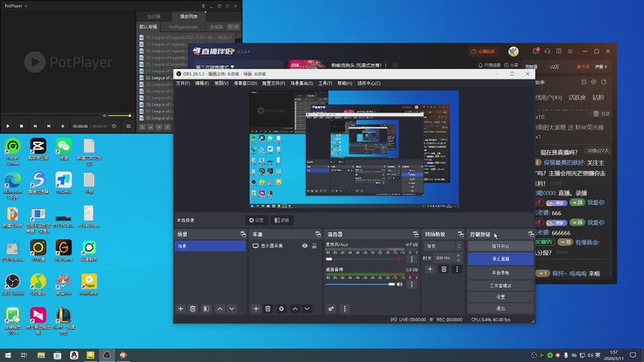Open 第三方推流模式 dropdown in 直播伴侣
644x362 pixels.
tap(215, 67)
